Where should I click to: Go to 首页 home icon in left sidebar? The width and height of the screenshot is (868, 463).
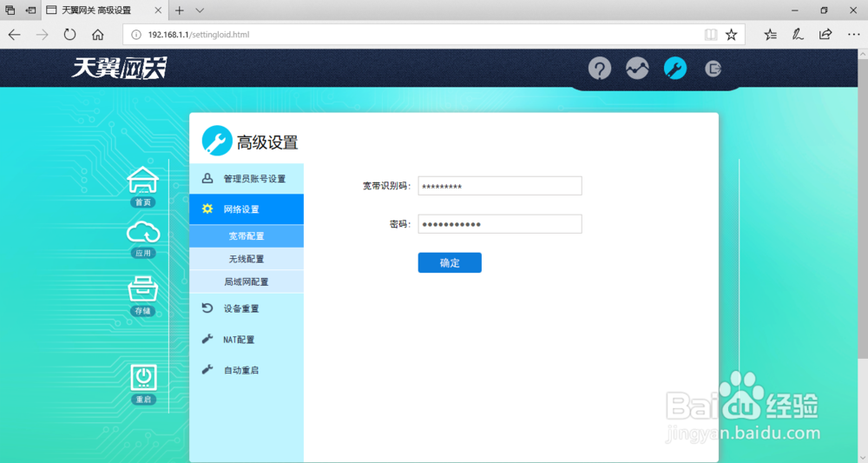tap(143, 187)
